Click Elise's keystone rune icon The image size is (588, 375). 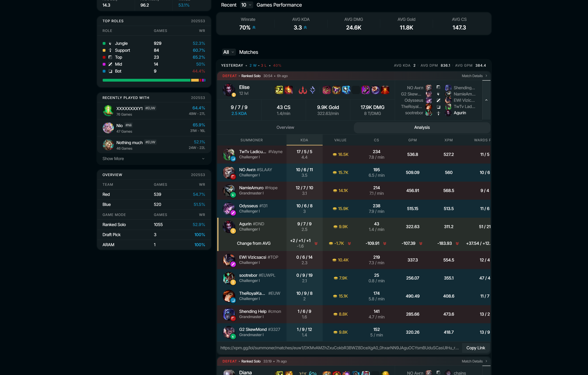pos(303,90)
